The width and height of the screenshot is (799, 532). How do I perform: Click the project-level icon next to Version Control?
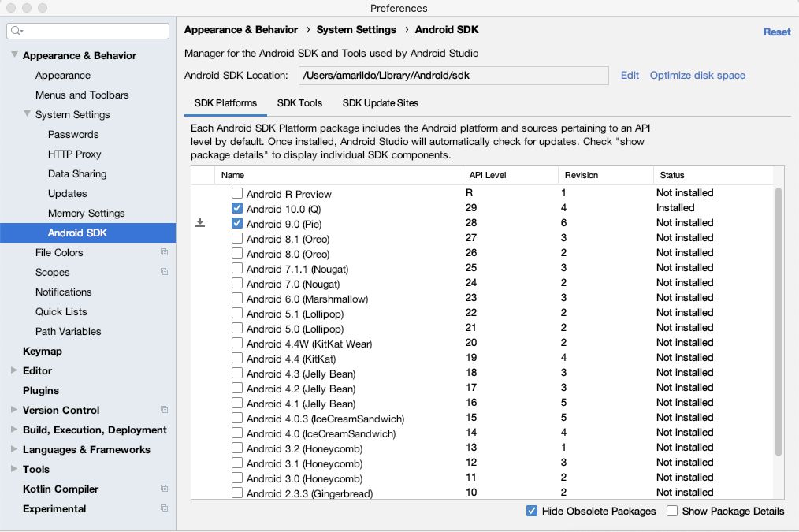click(x=164, y=409)
